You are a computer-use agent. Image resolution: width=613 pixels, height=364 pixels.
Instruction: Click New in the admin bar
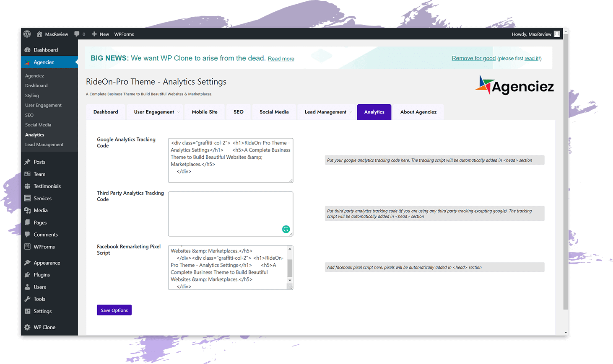point(104,34)
